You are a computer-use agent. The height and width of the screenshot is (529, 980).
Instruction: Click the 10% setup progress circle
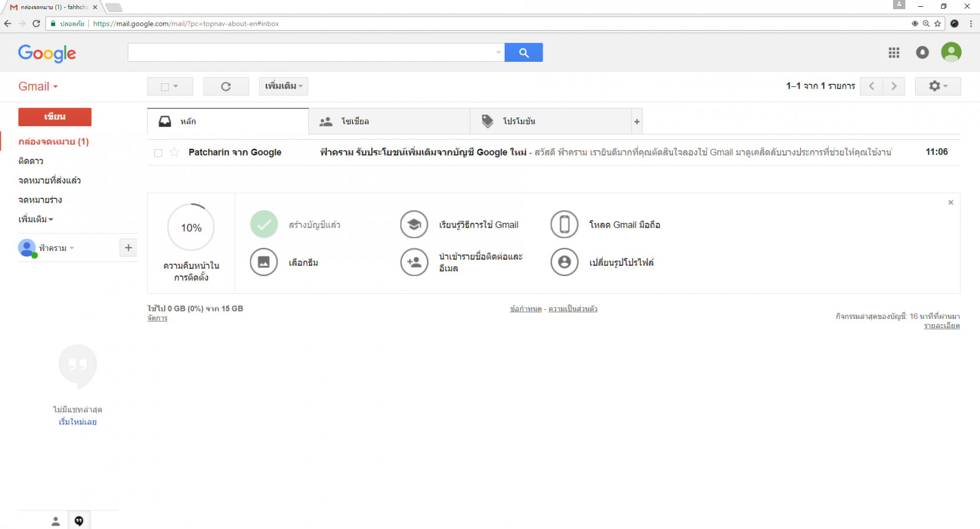coord(191,227)
